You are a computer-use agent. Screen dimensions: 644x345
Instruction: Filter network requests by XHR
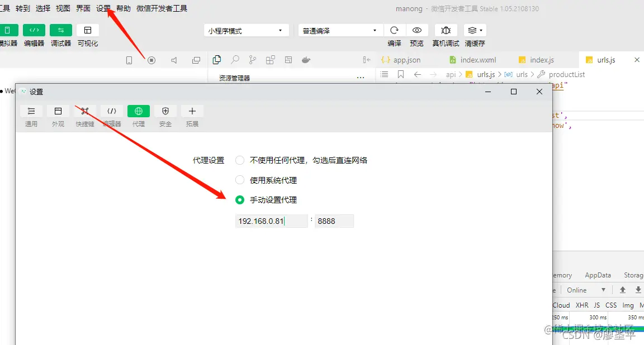click(582, 305)
